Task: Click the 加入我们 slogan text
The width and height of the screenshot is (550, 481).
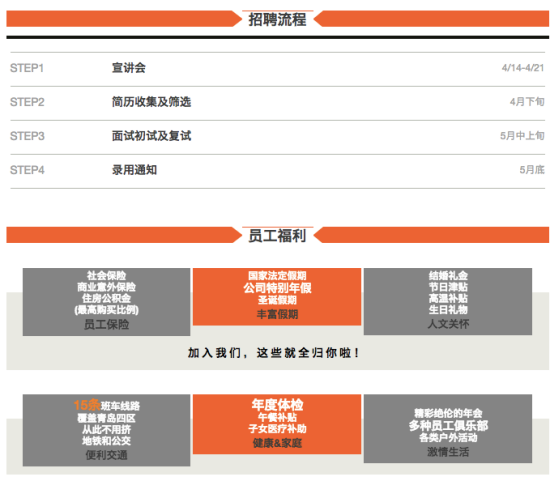Action: click(273, 353)
